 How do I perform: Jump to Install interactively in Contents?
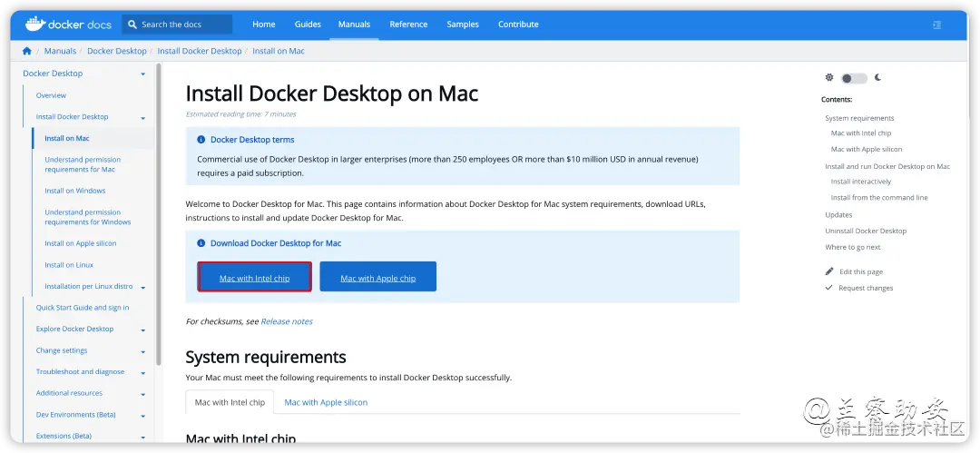coord(860,182)
